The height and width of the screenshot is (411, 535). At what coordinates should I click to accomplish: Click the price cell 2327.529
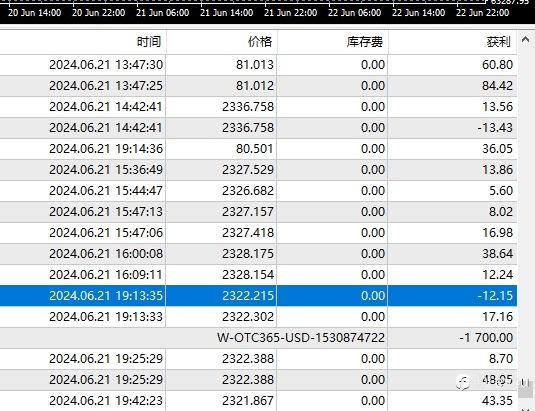pyautogui.click(x=248, y=170)
